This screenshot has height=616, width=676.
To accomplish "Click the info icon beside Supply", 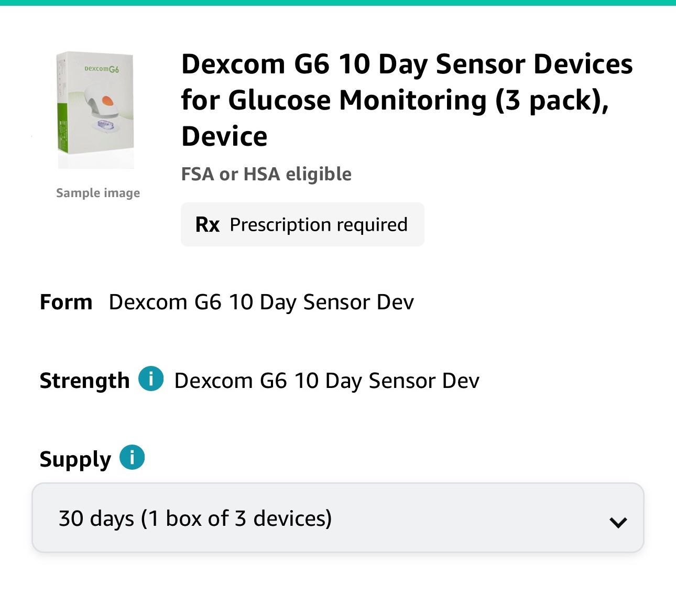I will [132, 457].
